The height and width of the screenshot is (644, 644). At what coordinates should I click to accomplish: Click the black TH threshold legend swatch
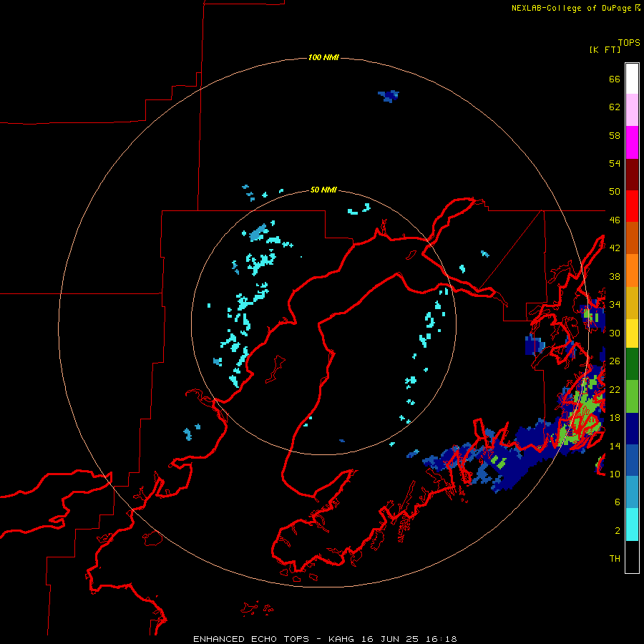(632, 557)
